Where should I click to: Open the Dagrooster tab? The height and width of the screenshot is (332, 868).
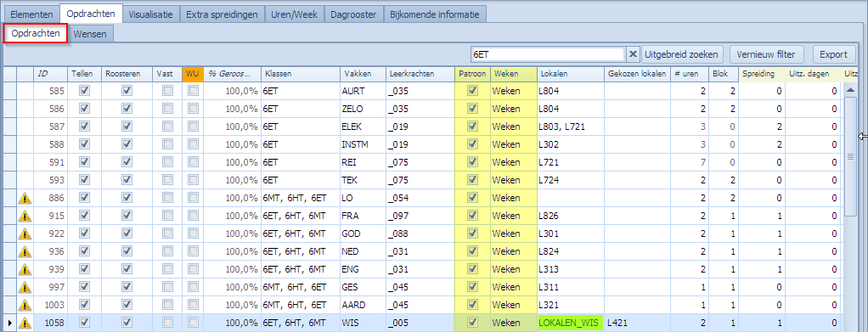353,14
